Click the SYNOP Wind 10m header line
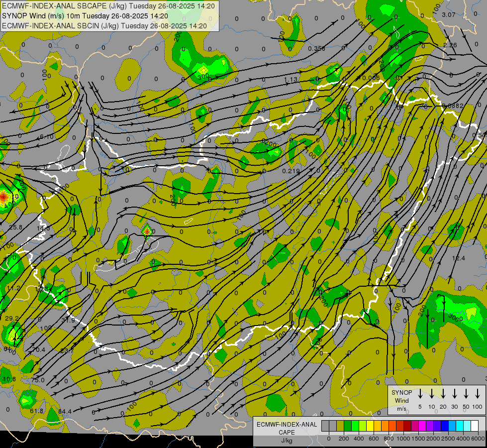The image size is (487, 448). tap(85, 16)
